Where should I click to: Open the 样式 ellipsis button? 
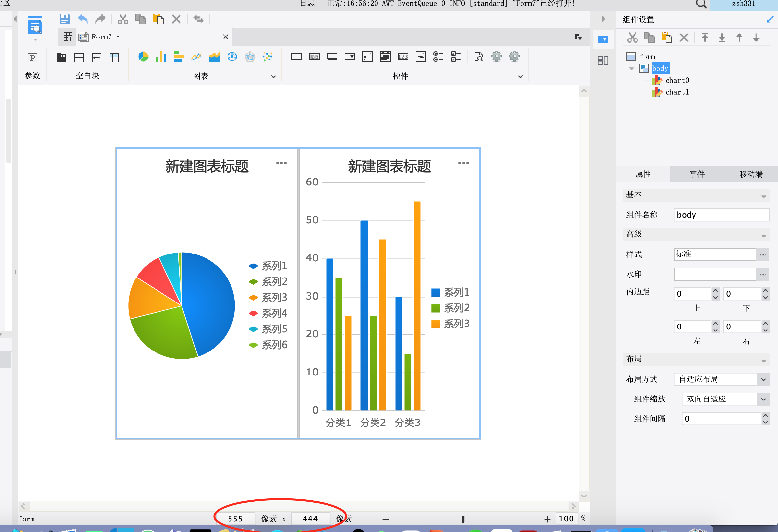click(763, 255)
